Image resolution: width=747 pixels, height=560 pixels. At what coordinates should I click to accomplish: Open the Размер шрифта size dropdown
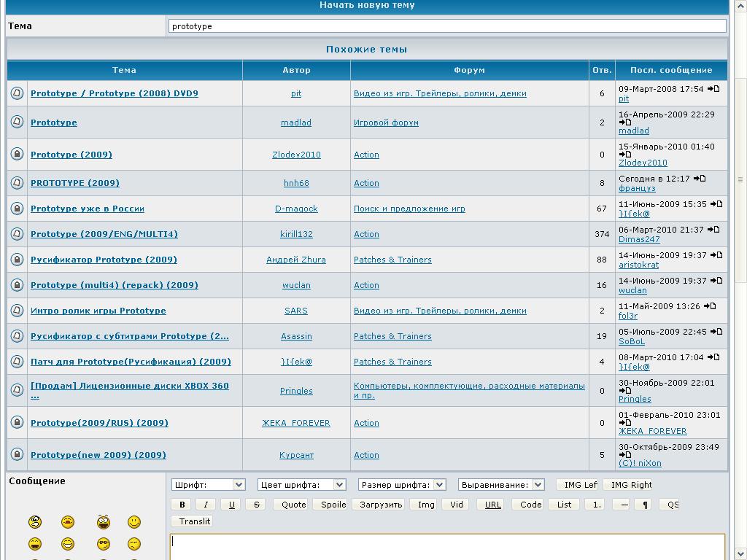tap(402, 485)
